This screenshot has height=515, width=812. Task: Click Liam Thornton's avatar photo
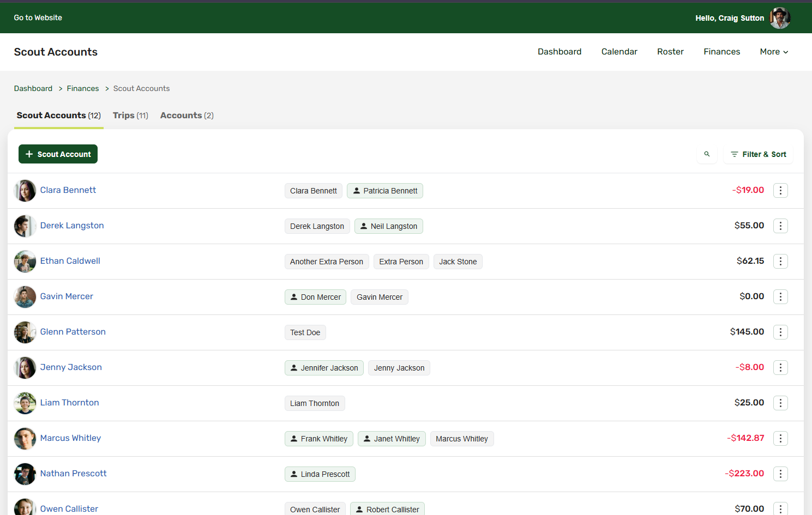(25, 403)
